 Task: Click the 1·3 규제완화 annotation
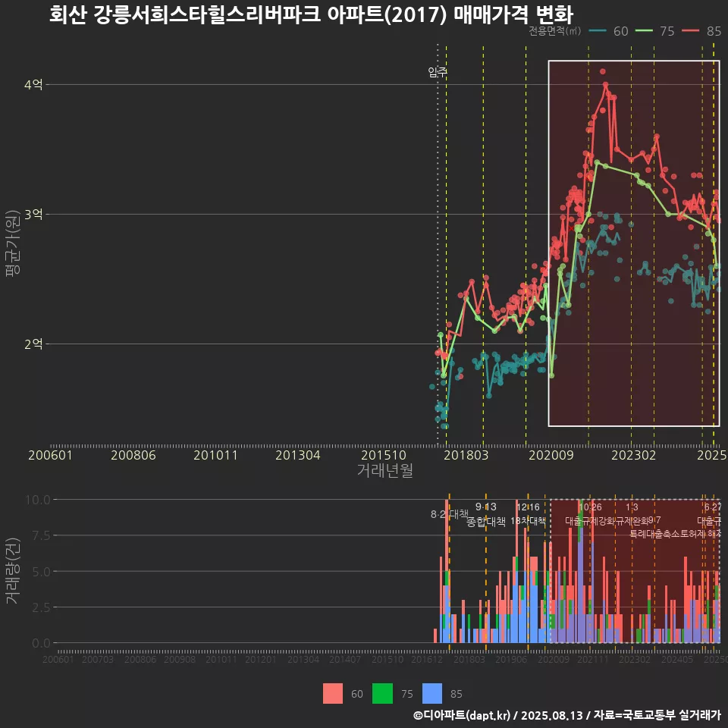point(632,514)
